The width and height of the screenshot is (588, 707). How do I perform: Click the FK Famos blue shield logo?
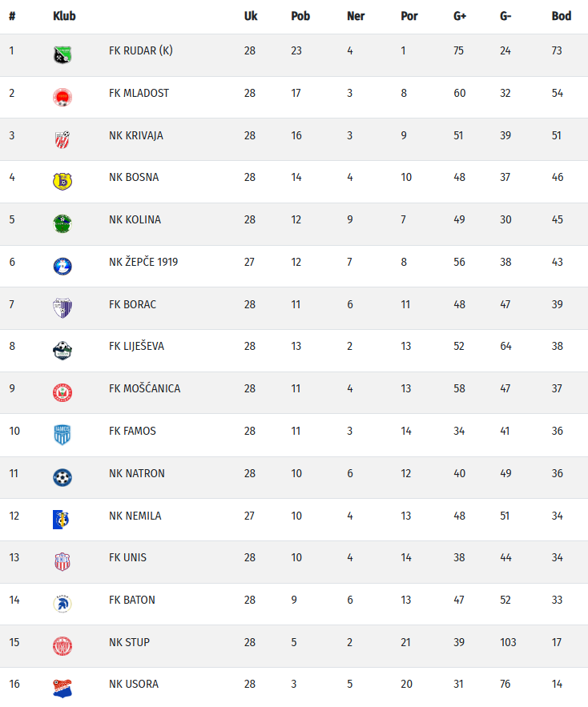62,435
